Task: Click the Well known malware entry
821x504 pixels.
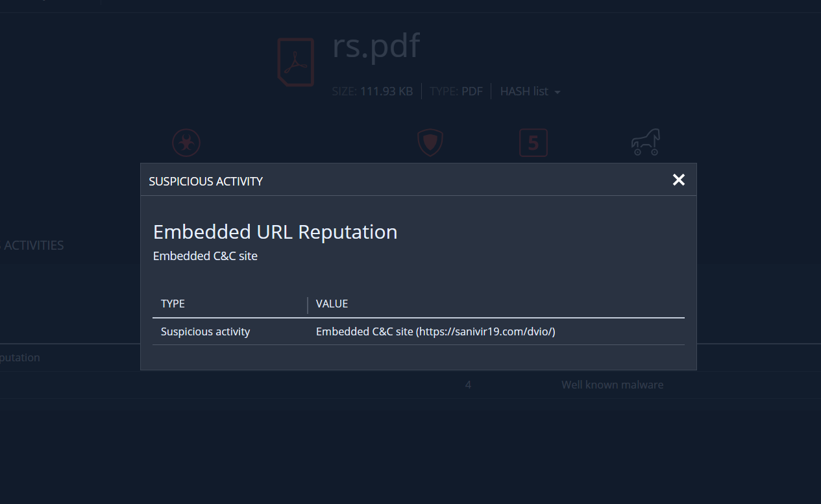Action: 612,385
